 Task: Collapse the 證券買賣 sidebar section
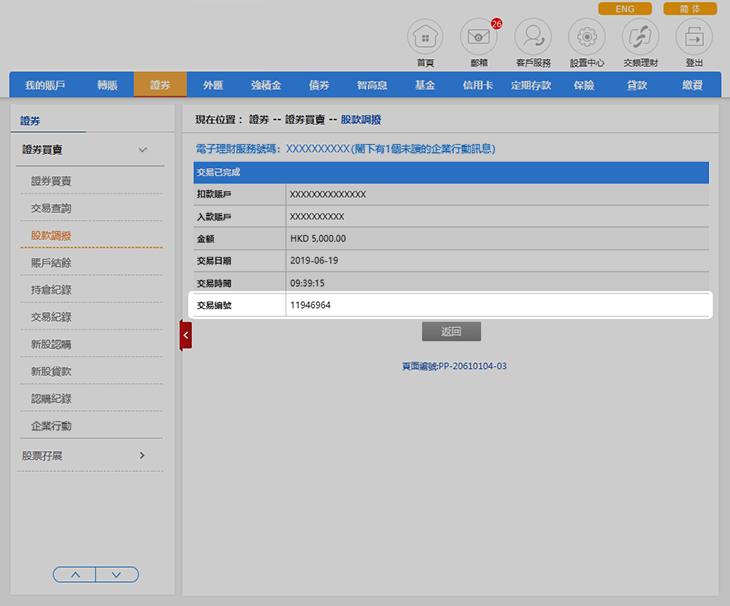pyautogui.click(x=142, y=150)
